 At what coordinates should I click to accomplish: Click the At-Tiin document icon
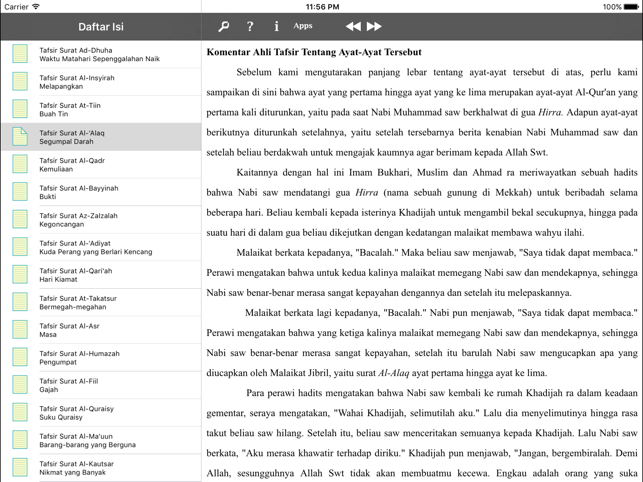pos(20,109)
